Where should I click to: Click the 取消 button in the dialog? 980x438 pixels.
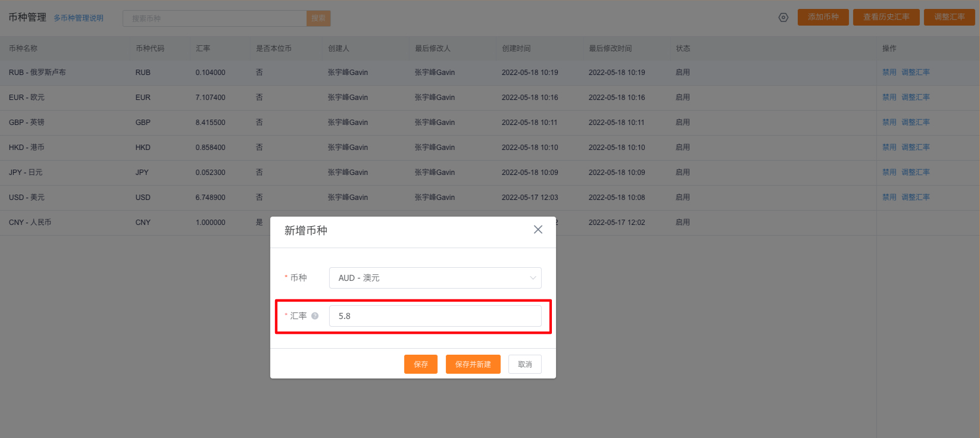[x=525, y=364]
